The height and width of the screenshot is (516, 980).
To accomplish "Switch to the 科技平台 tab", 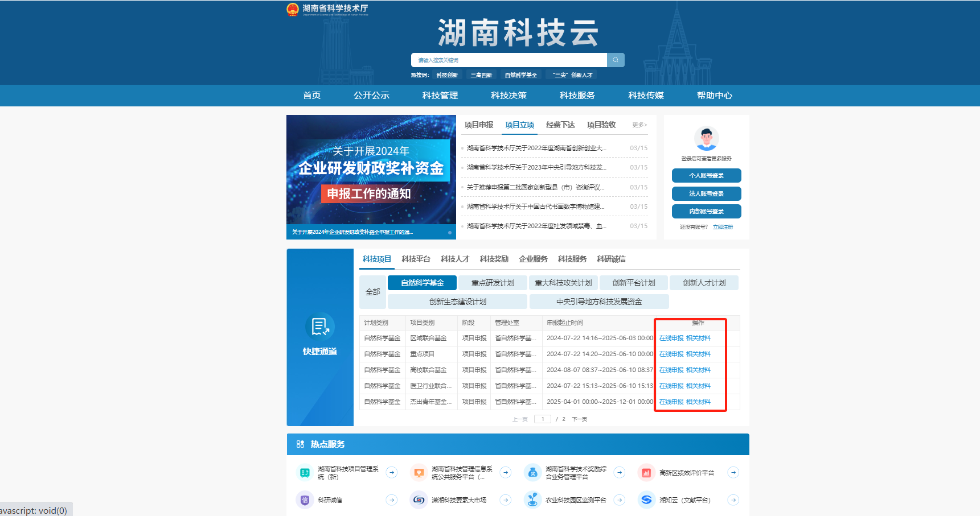I will coord(416,259).
